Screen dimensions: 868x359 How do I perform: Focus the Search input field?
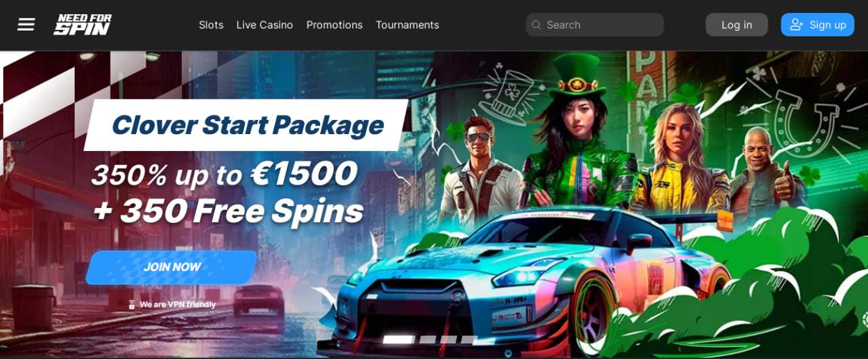595,25
